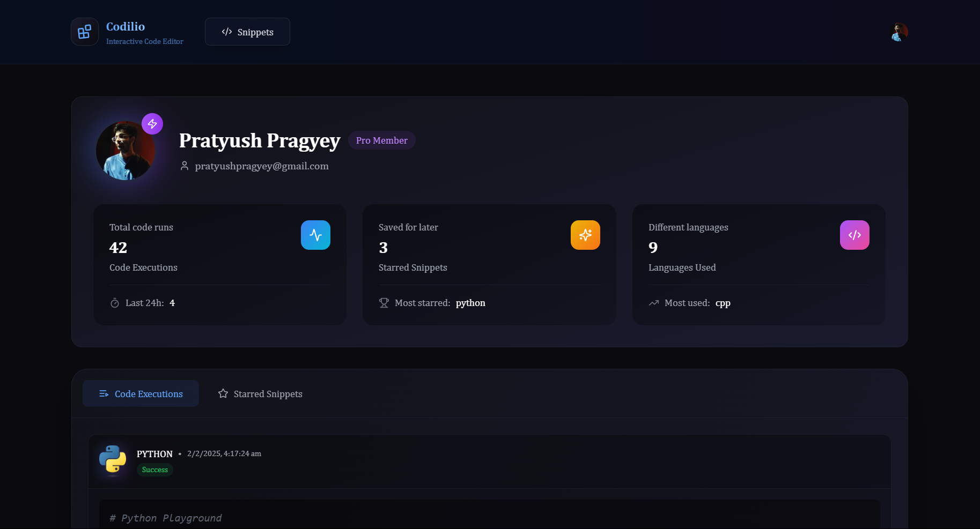Screen dimensions: 980x529
Task: Click the blue activity icon on Total code runs
Action: [315, 235]
